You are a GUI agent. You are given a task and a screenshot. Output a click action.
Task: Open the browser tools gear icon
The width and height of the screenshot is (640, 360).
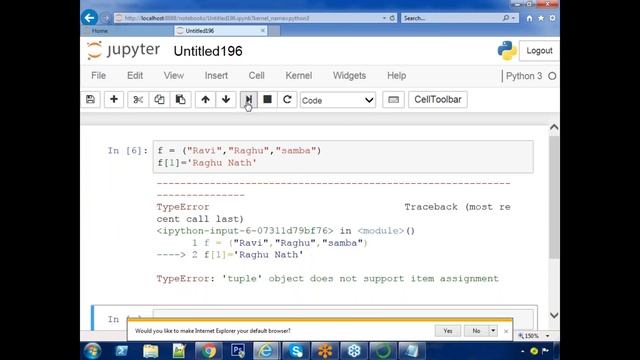coord(552,18)
